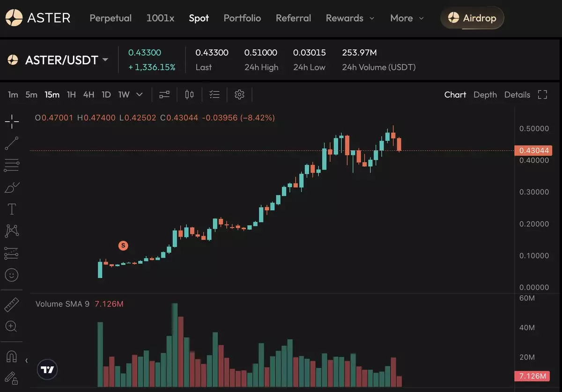
Task: Select the crosshair cursor tool
Action: (x=12, y=122)
